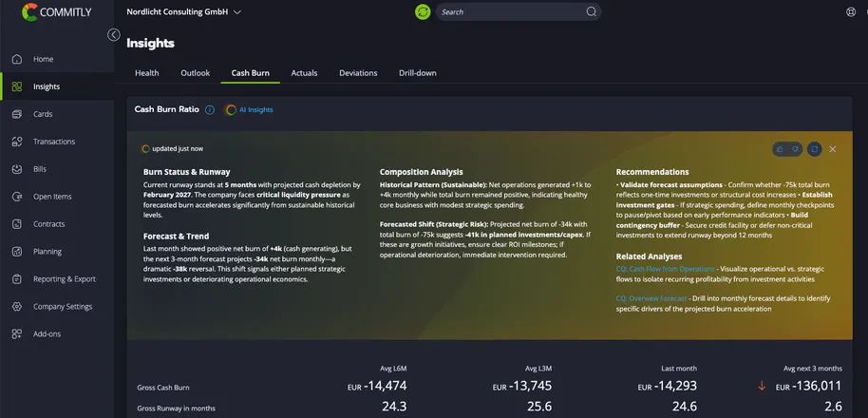Click the 'updated just now' status text

(x=178, y=149)
